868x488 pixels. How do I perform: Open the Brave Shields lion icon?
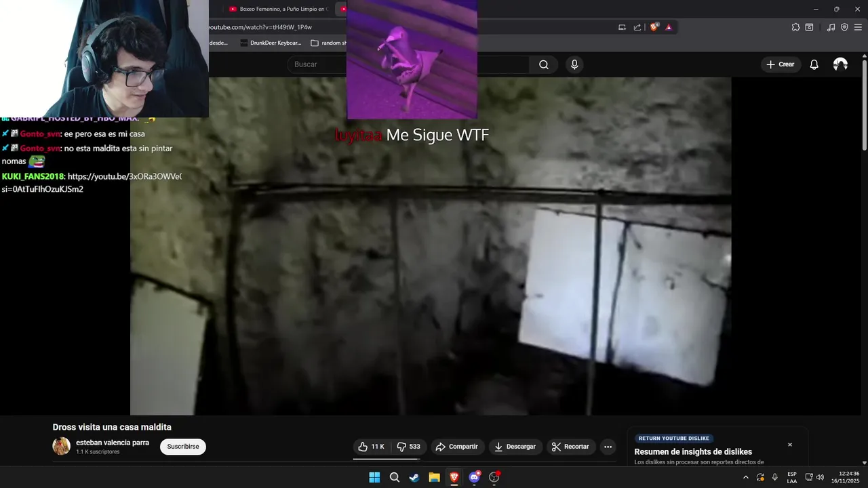(654, 27)
